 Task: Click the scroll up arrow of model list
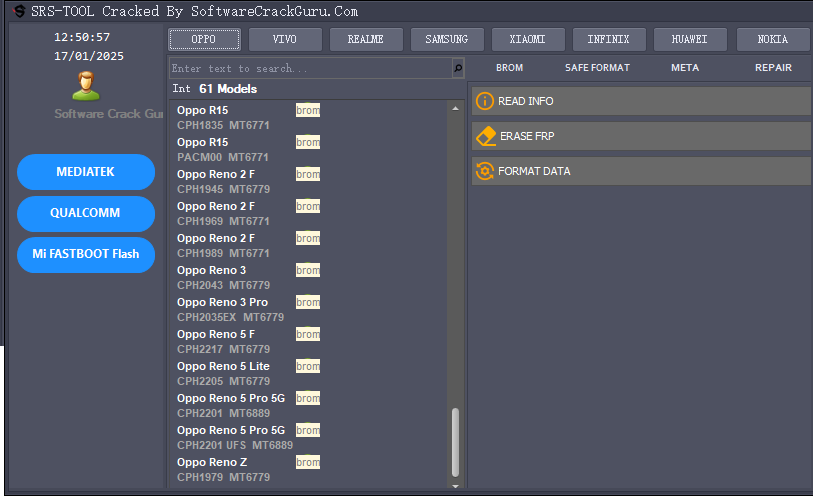coord(455,108)
